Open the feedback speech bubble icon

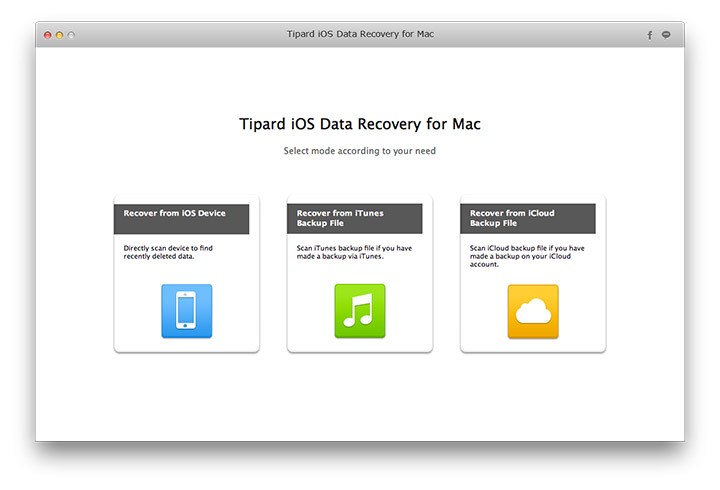[666, 34]
